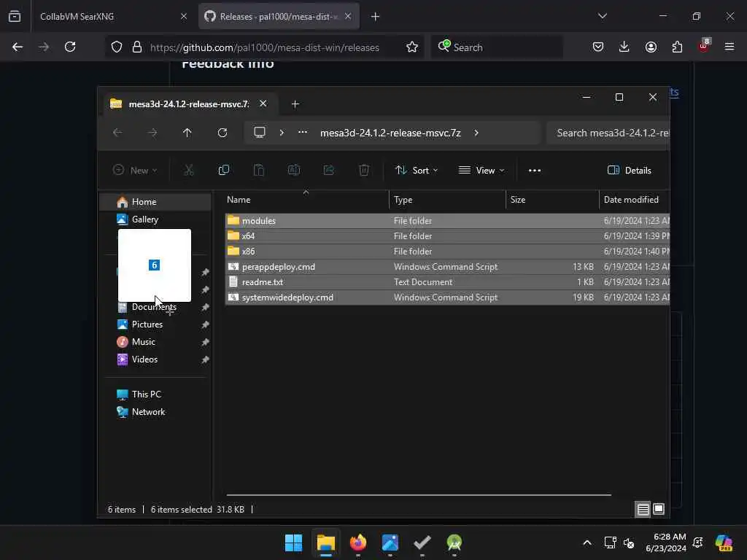List all Firefox tabs dropdown arrow

[x=602, y=16]
